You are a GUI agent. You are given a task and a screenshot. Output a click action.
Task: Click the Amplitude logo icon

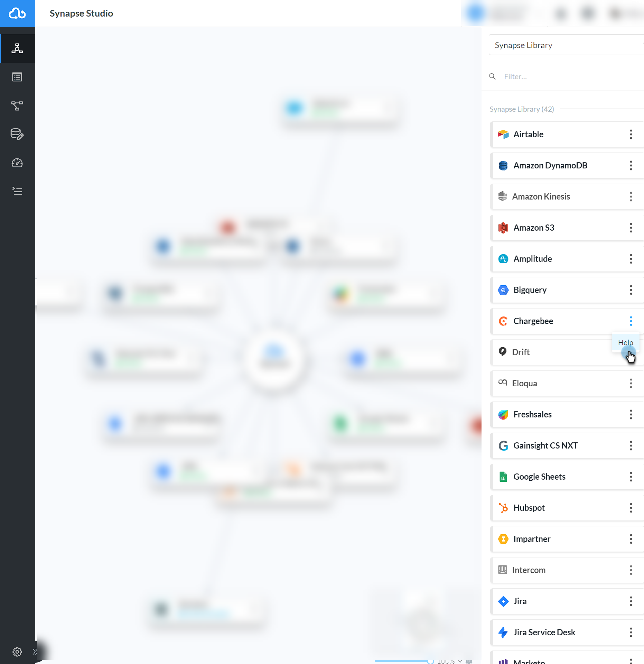click(x=503, y=259)
